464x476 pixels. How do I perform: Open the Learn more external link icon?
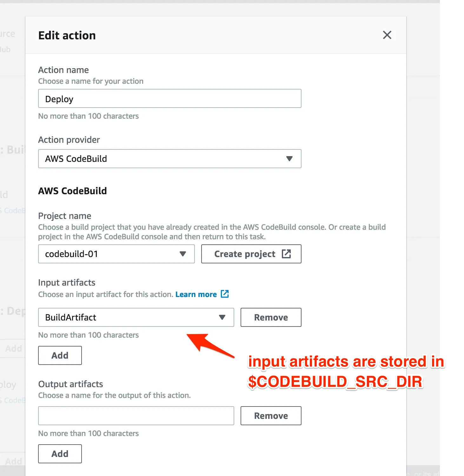[225, 294]
